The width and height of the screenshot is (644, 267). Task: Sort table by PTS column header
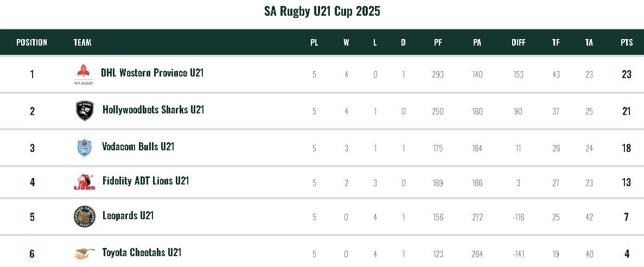coord(627,42)
